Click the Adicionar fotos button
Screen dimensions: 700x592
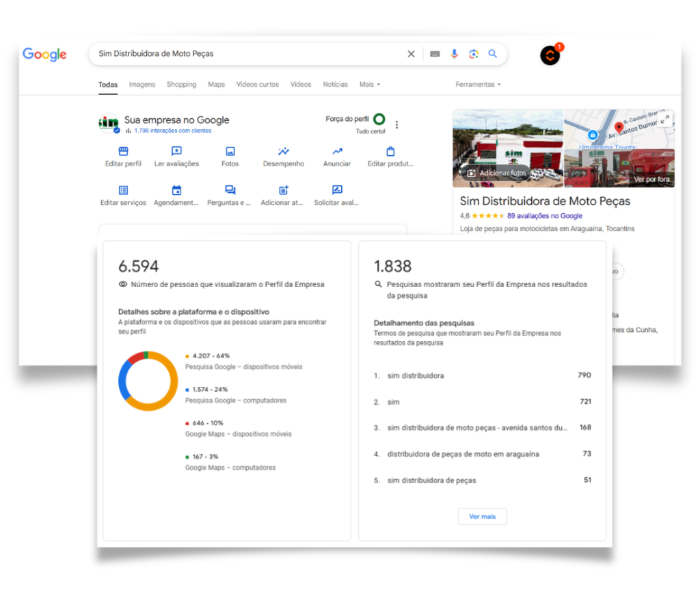pos(496,173)
